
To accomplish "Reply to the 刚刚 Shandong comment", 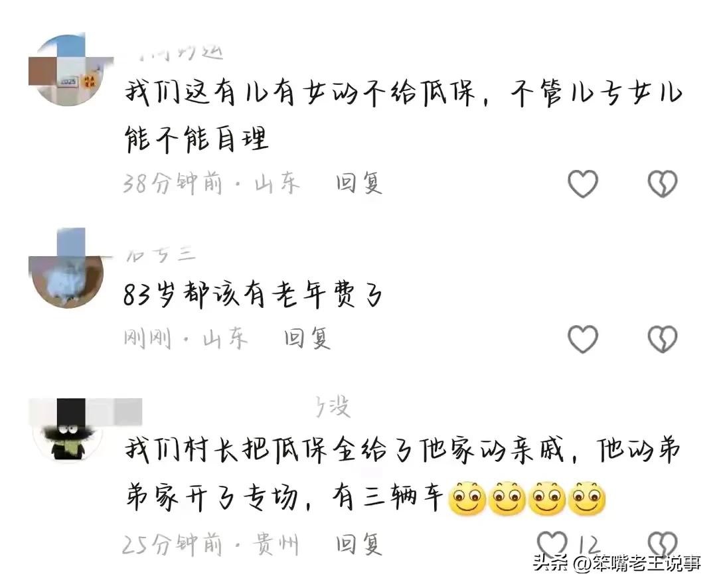I will pyautogui.click(x=307, y=339).
